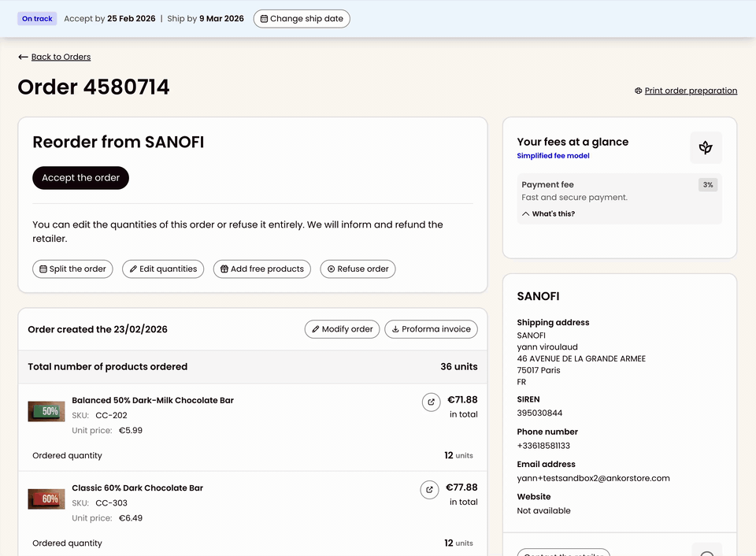Collapse What's this? explanation
Viewport: 756px width, 556px height.
[548, 213]
